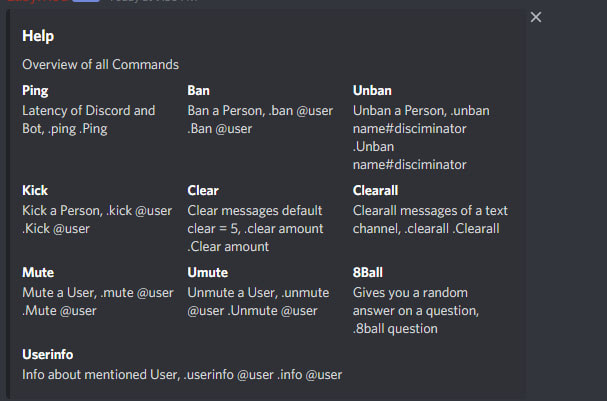This screenshot has height=401, width=607.
Task: Select the Ping command heading
Action: [x=35, y=90]
